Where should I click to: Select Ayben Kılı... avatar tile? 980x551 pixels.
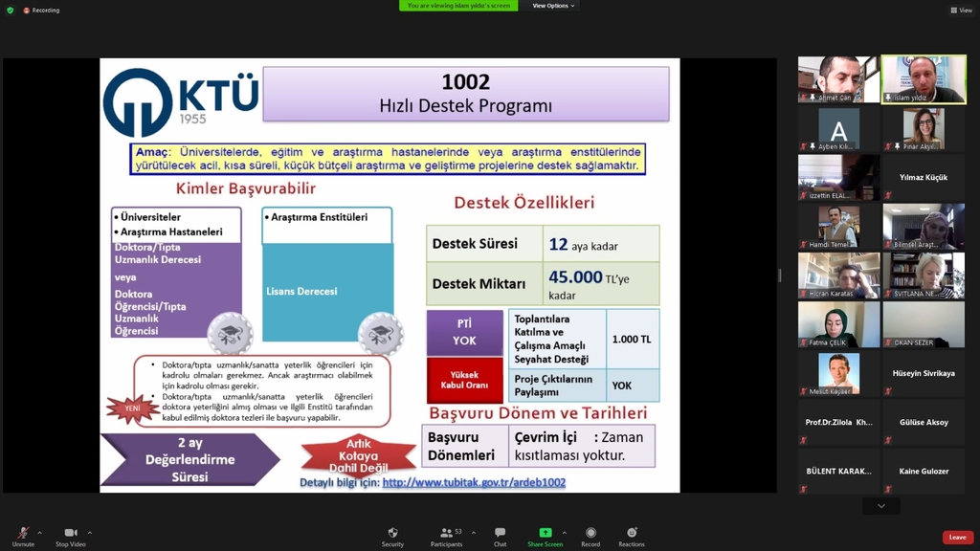click(838, 129)
